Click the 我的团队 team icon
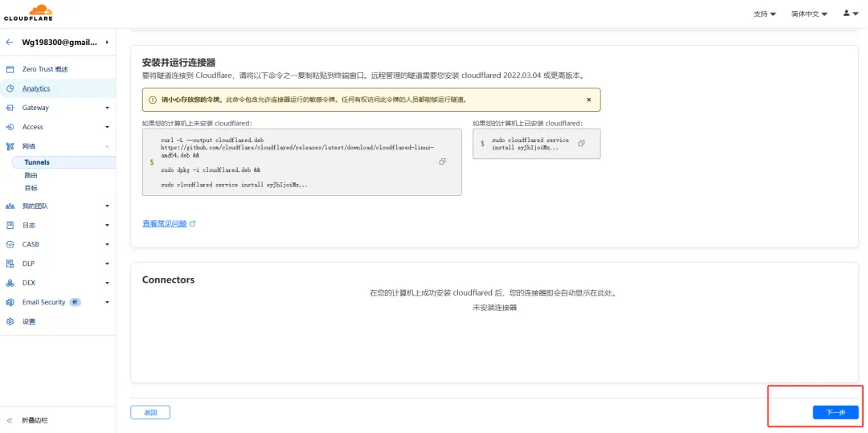This screenshot has width=868, height=433. click(x=10, y=206)
